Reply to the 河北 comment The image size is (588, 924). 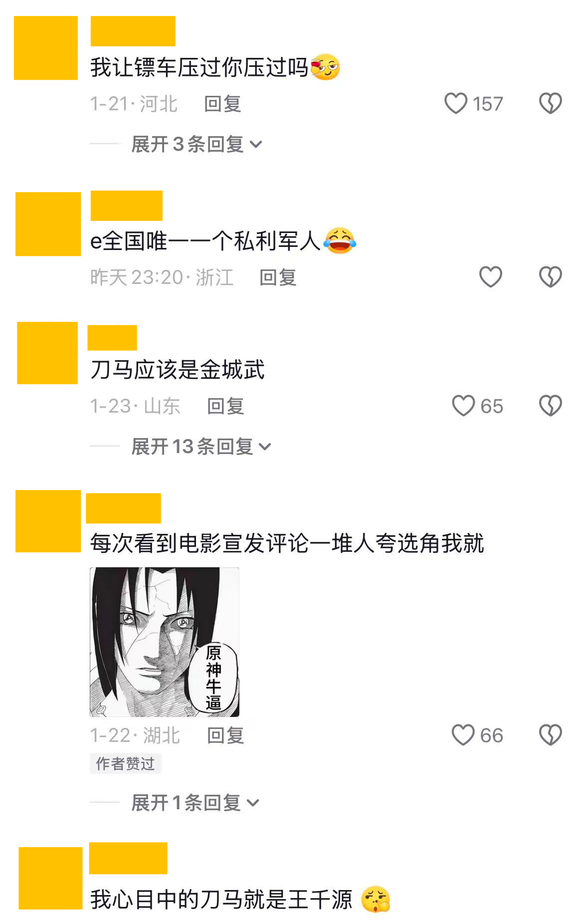[222, 104]
